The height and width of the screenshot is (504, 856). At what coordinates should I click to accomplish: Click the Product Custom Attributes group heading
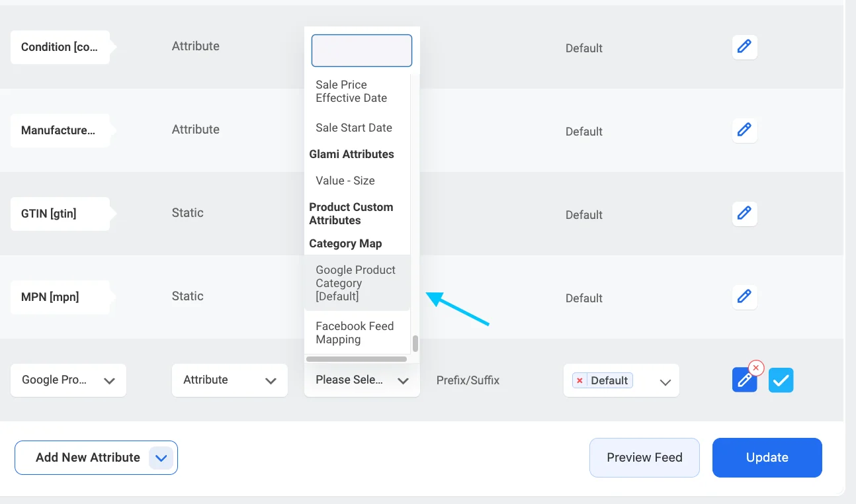click(351, 214)
